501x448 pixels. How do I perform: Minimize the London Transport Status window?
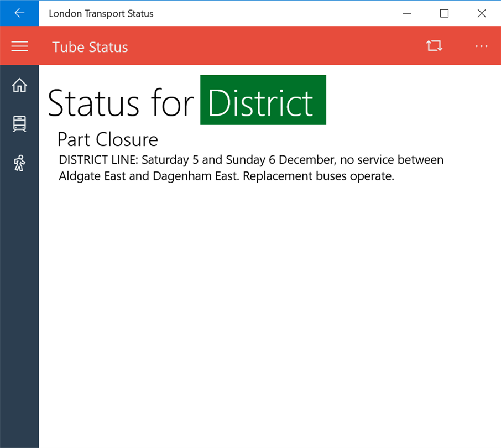407,13
